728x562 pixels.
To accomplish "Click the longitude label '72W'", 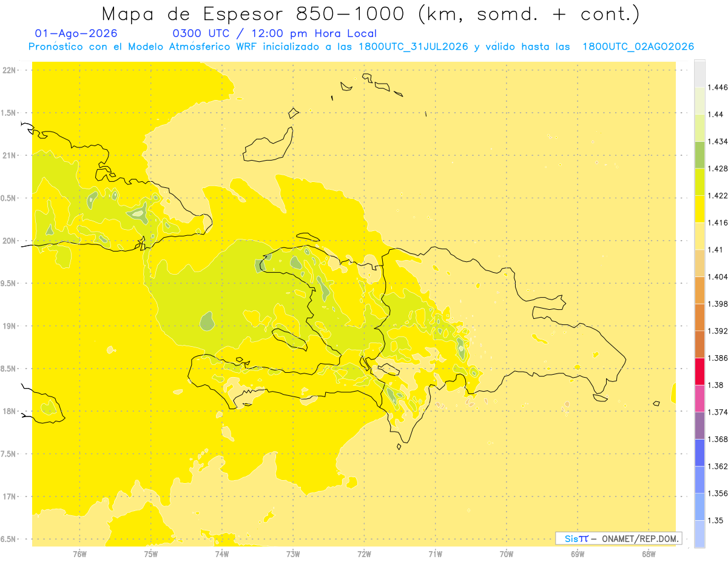I will point(364,554).
